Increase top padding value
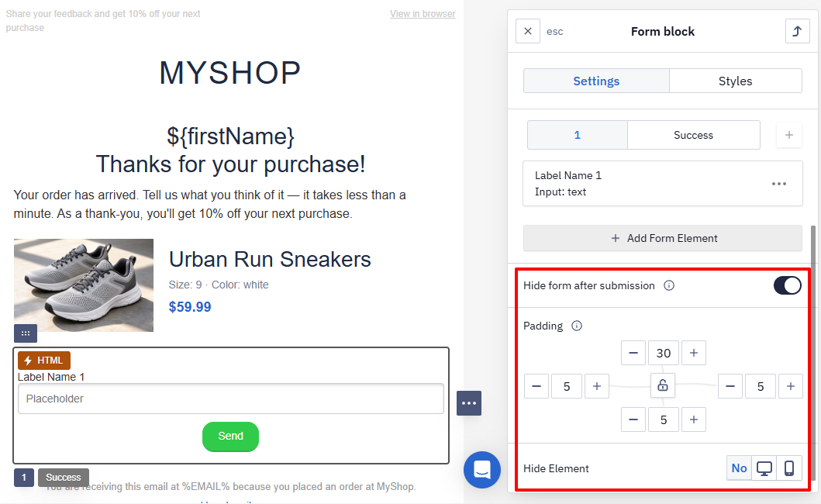 pyautogui.click(x=694, y=353)
